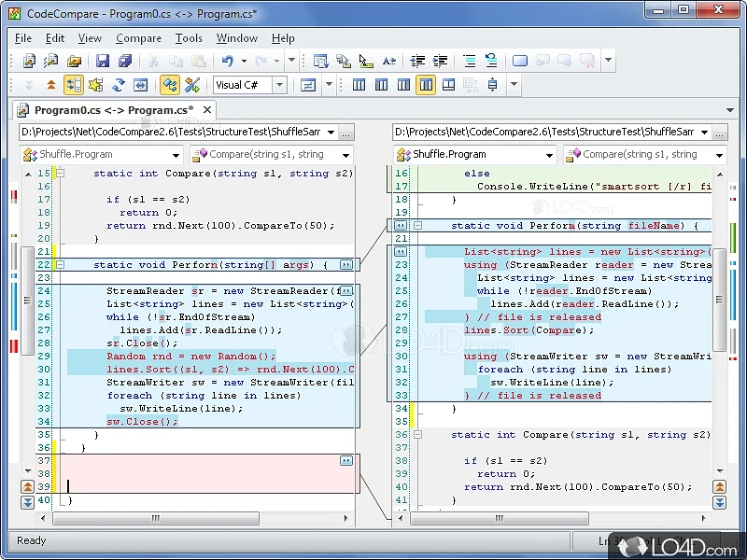Jump to the next difference
The height and width of the screenshot is (560, 747).
pyautogui.click(x=29, y=84)
